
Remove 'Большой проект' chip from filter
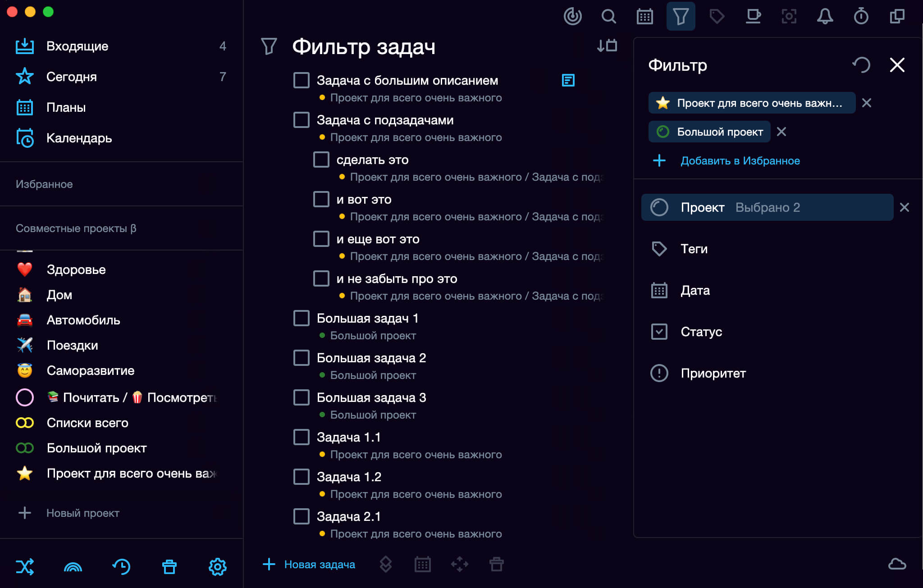point(781,132)
